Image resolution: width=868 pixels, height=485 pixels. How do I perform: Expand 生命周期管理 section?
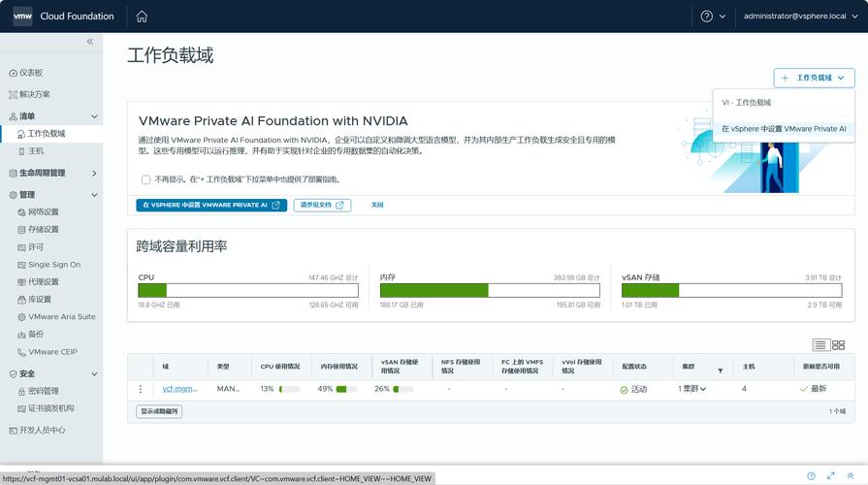point(94,174)
